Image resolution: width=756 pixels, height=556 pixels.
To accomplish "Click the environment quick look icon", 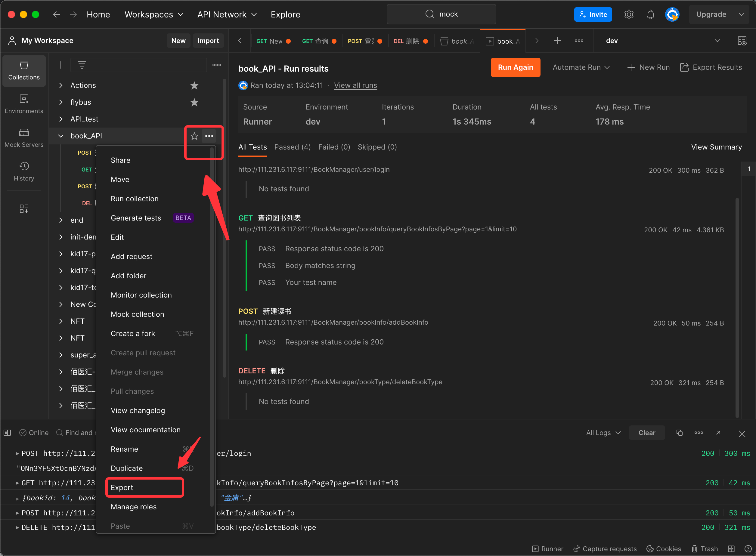I will (x=742, y=41).
